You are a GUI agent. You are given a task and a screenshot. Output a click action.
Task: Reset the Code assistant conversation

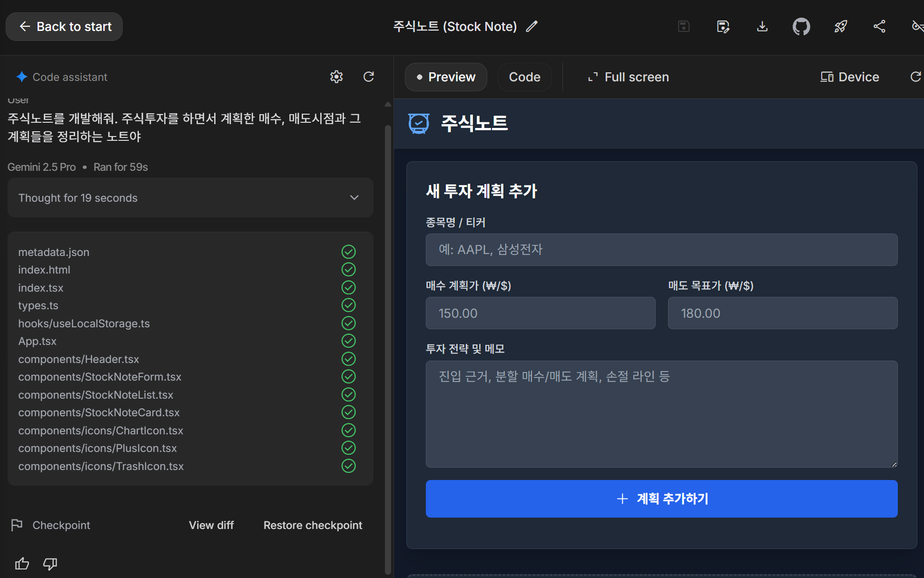[x=369, y=77]
